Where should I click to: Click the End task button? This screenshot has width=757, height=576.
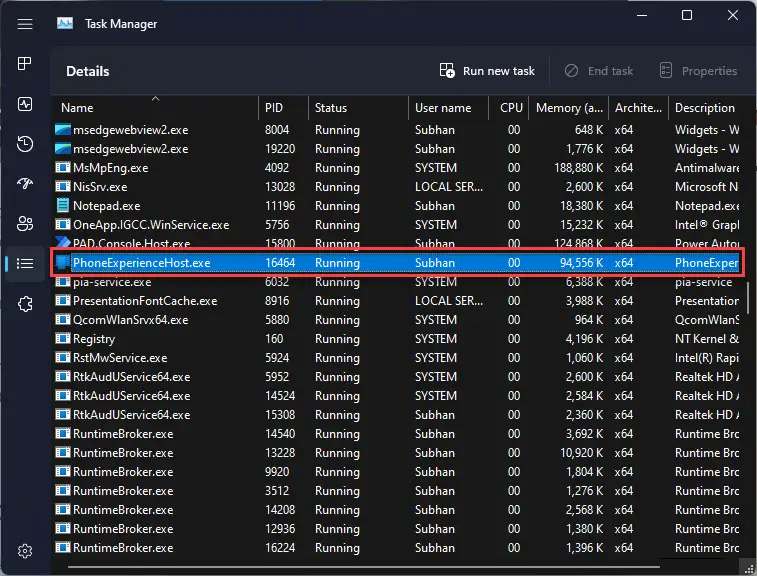pyautogui.click(x=599, y=71)
